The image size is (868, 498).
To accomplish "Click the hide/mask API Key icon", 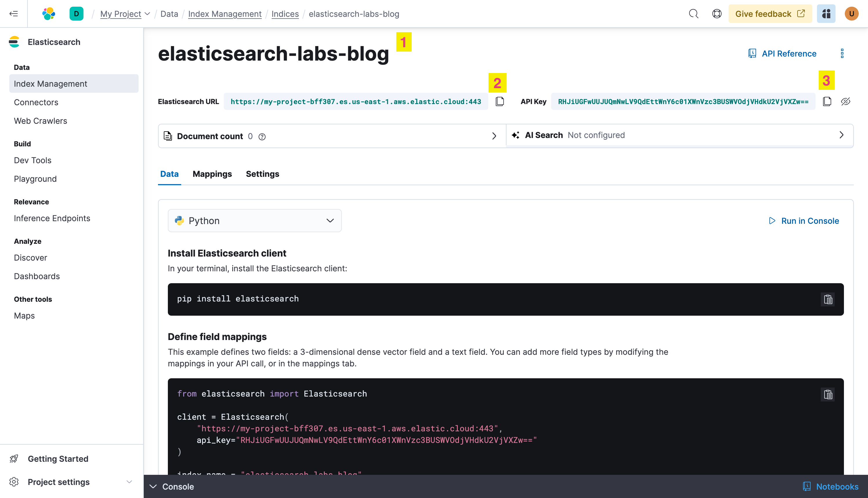I will coord(846,101).
